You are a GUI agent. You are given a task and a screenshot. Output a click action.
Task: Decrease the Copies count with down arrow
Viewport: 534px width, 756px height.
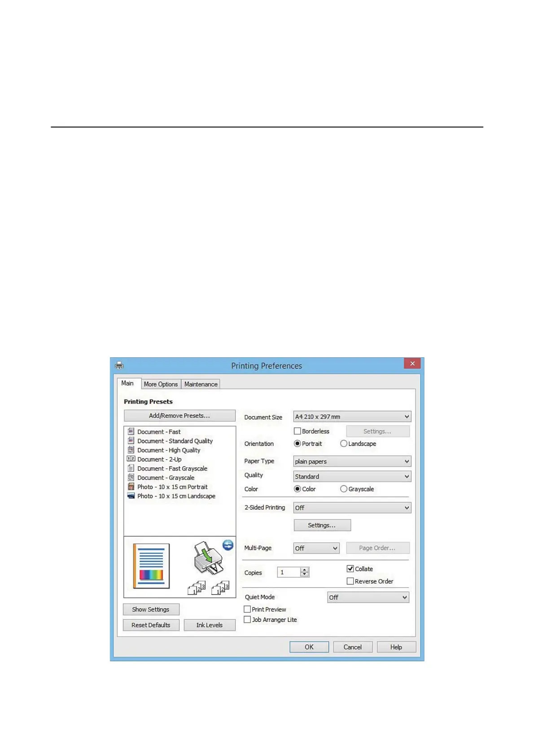tap(305, 575)
